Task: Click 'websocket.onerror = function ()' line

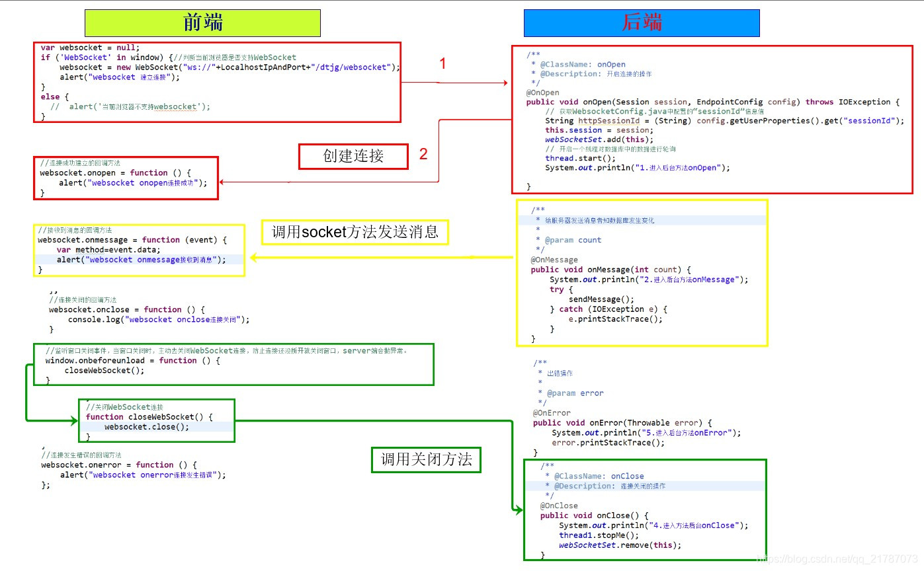Action: pos(119,465)
